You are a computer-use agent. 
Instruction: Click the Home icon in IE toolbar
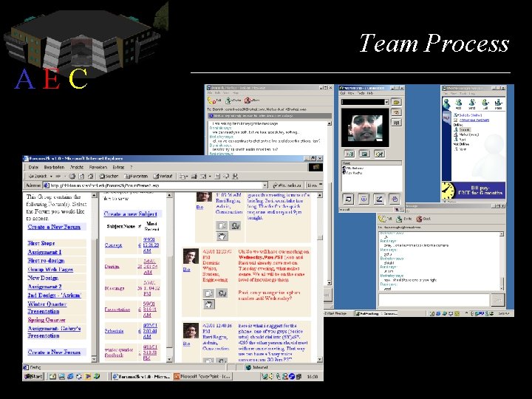(x=90, y=177)
